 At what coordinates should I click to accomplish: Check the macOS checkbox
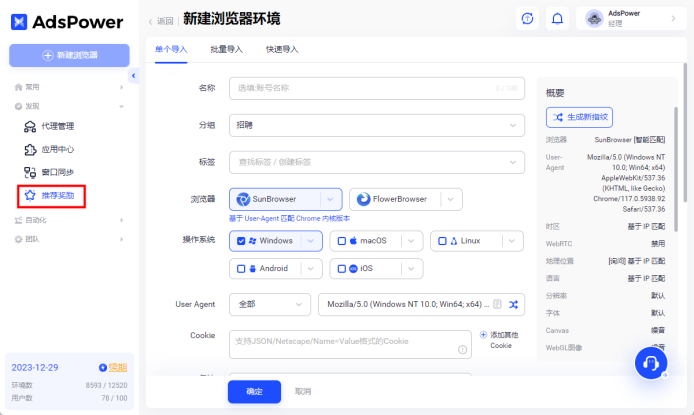(342, 241)
